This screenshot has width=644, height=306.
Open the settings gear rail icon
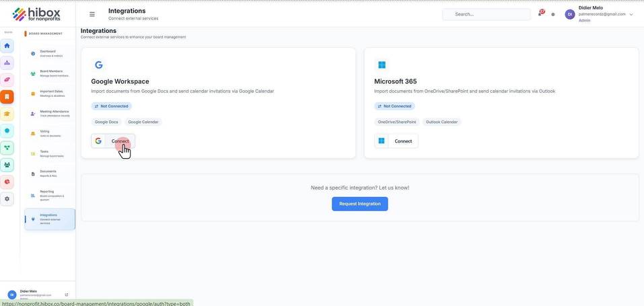click(7, 199)
